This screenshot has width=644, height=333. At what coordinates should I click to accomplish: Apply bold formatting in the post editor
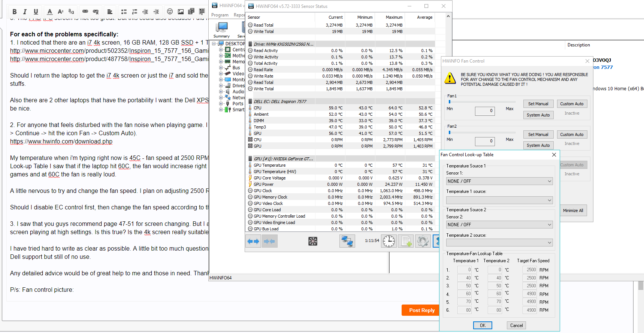click(15, 12)
